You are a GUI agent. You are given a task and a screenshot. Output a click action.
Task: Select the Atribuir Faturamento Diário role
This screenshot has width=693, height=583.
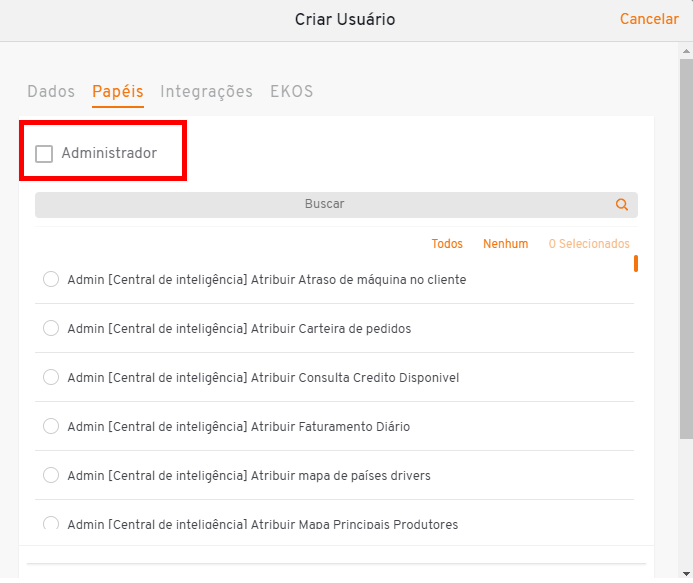coord(51,427)
